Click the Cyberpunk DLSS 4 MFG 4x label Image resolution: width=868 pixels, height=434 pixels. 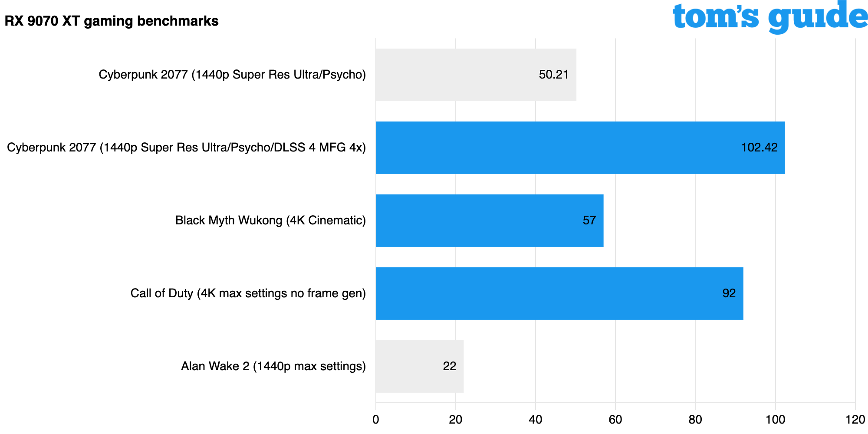click(187, 148)
